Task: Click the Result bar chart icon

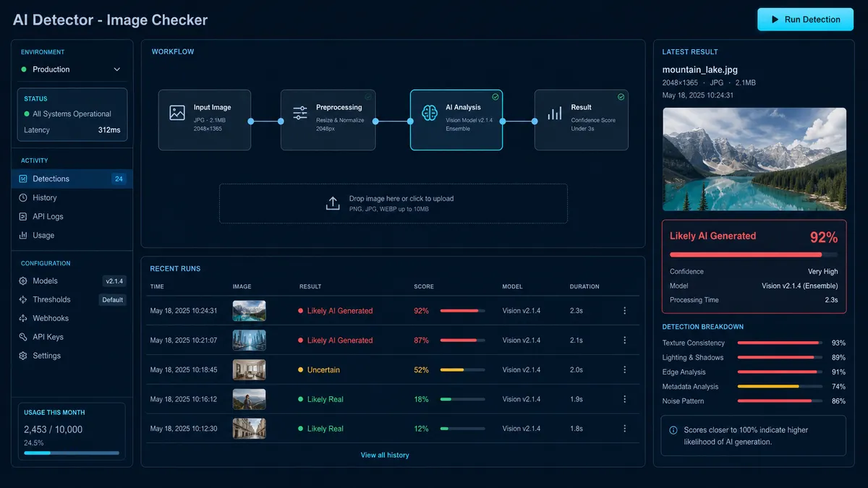Action: (x=555, y=114)
